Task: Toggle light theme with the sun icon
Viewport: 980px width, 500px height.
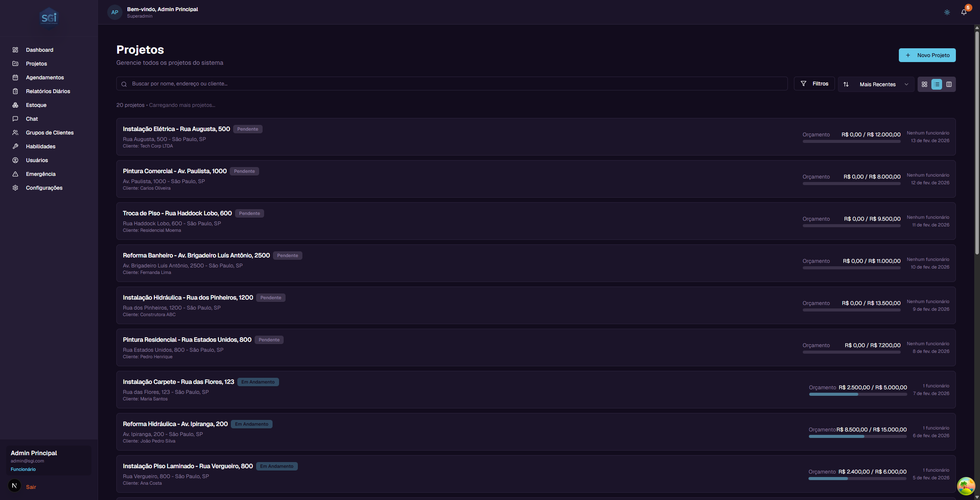Action: [x=947, y=12]
